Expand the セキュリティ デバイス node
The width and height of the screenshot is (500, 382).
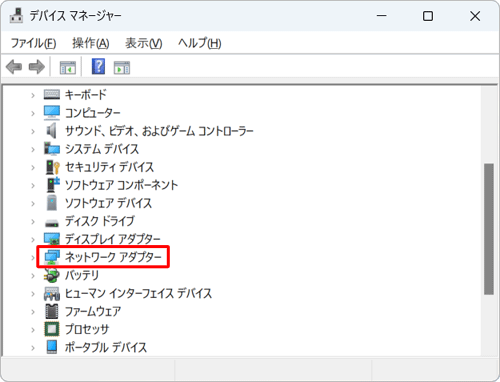point(33,167)
